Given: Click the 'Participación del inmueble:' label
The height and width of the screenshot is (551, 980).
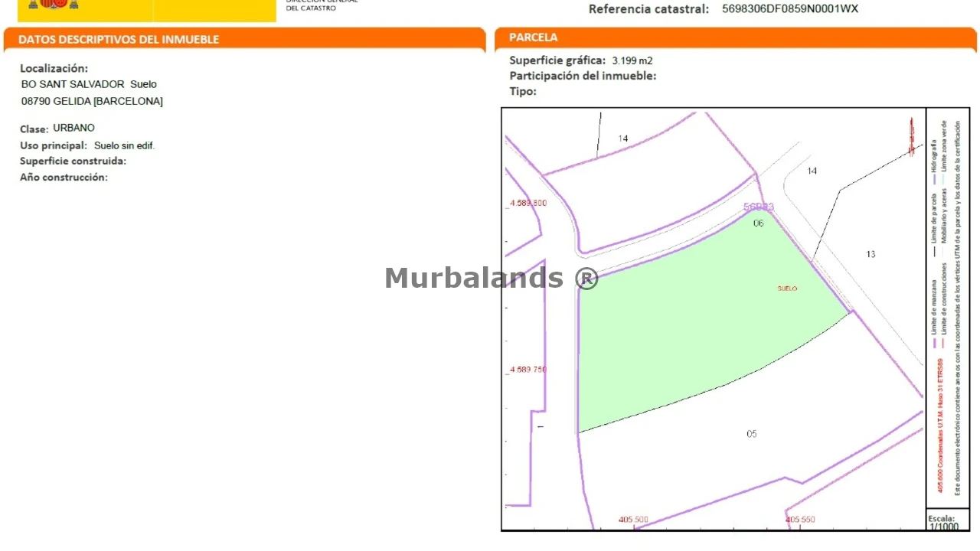Looking at the screenshot, I should [583, 76].
